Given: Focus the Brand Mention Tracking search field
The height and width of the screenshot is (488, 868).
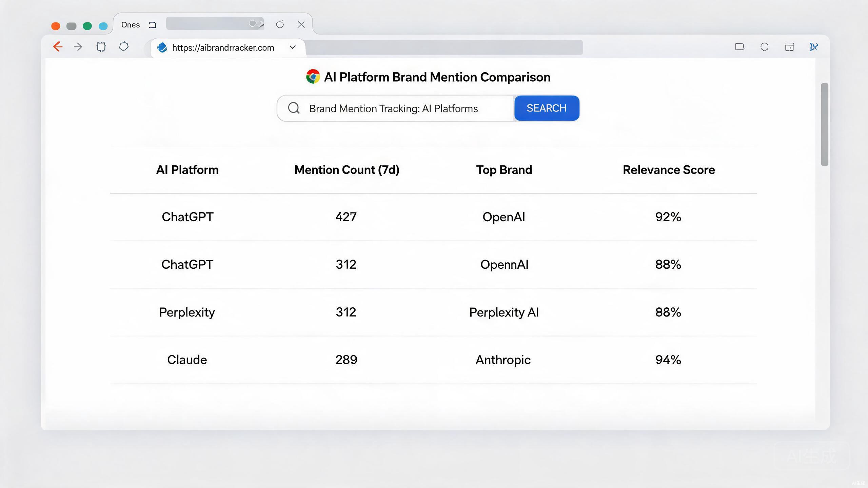Looking at the screenshot, I should (x=396, y=108).
